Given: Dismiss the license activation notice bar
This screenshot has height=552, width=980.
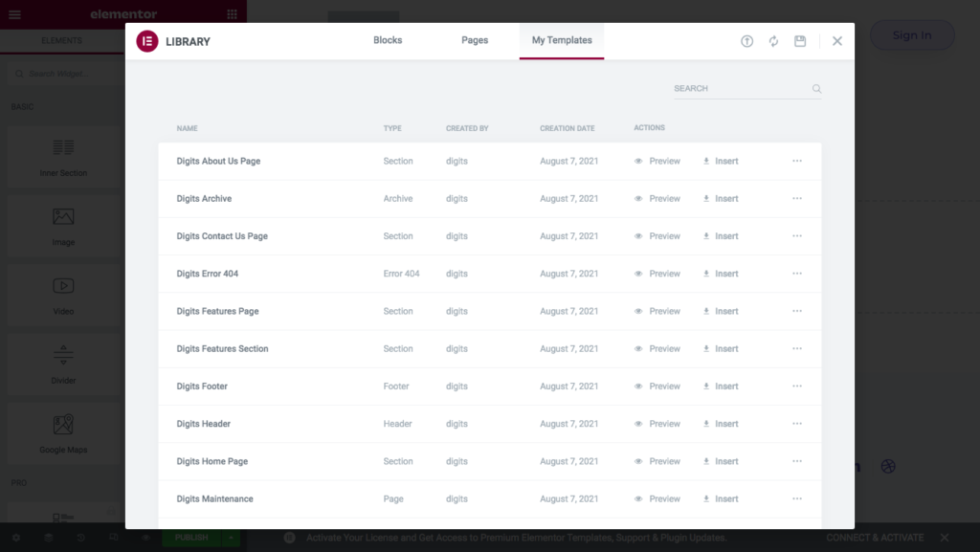Looking at the screenshot, I should [x=945, y=538].
